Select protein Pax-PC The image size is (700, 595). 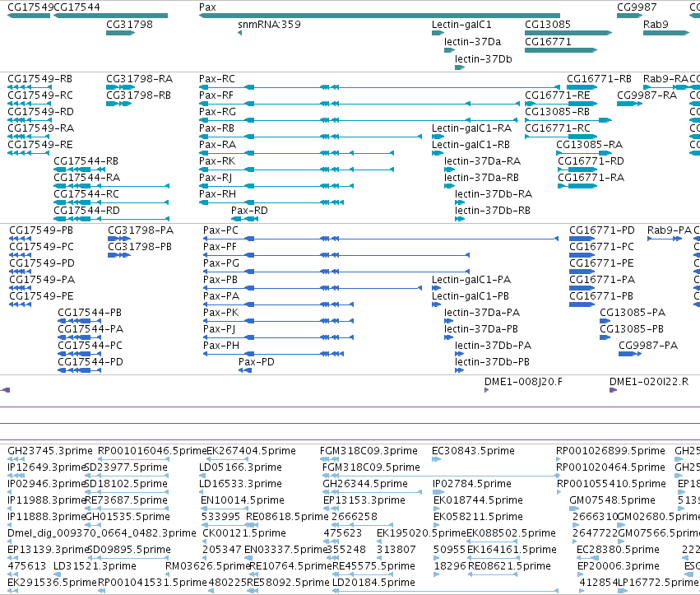click(x=220, y=230)
